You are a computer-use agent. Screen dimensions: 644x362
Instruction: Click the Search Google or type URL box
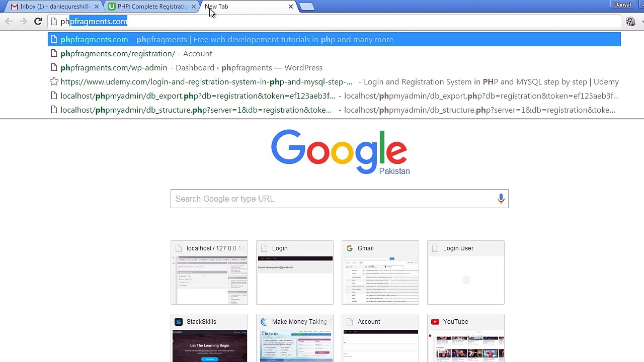[x=339, y=199]
